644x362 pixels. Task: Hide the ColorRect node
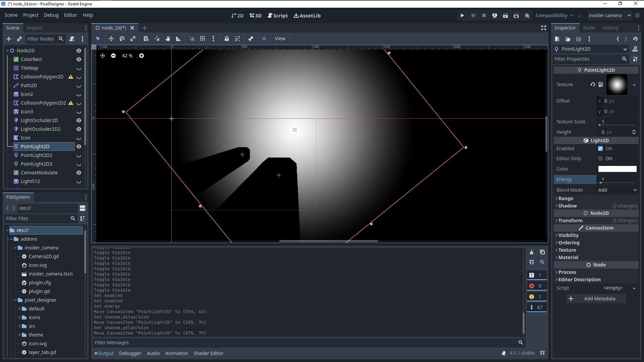tap(78, 59)
